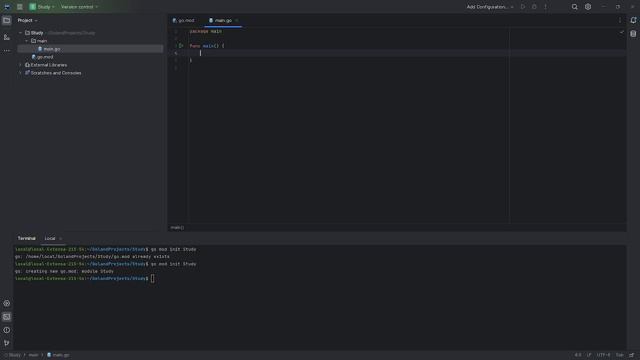The height and width of the screenshot is (360, 640).
Task: Collapse the Study root folder
Action: point(20,33)
